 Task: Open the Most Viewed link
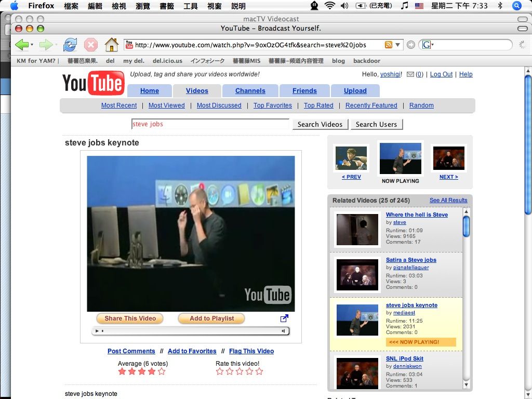pos(167,105)
